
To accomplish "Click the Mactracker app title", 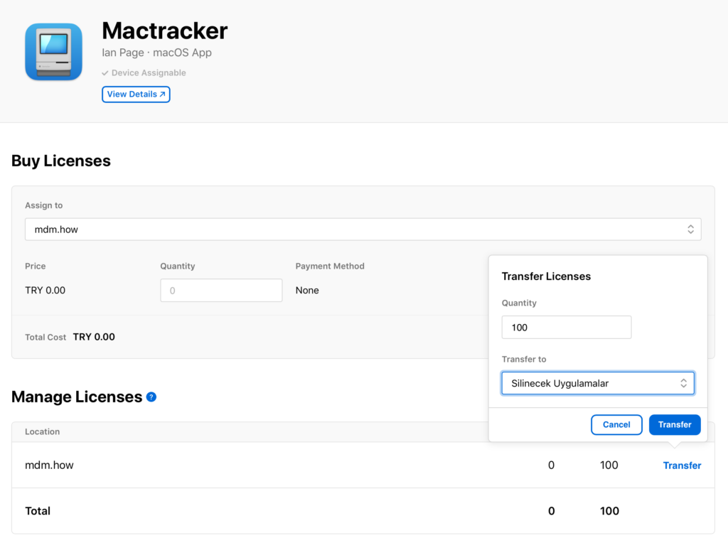I will coord(165,31).
